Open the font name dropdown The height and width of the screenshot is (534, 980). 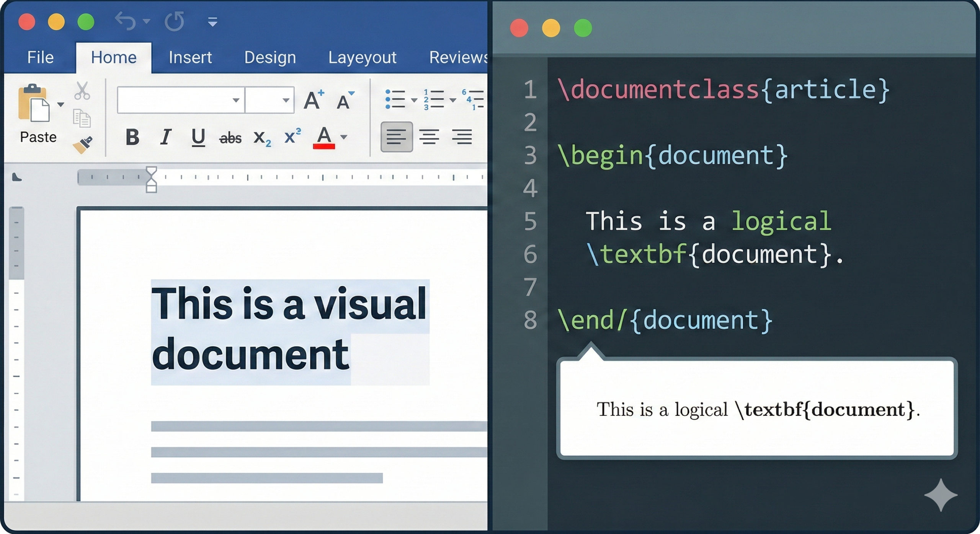click(x=236, y=100)
